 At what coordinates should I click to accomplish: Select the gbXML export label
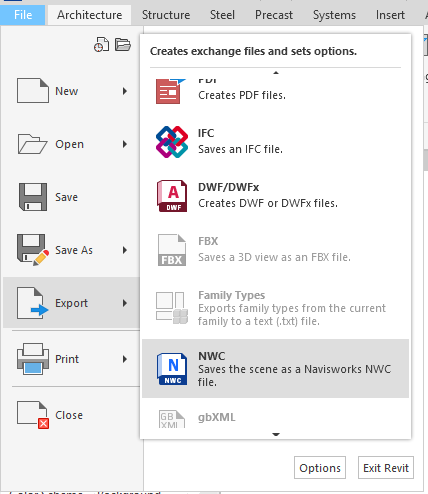216,417
